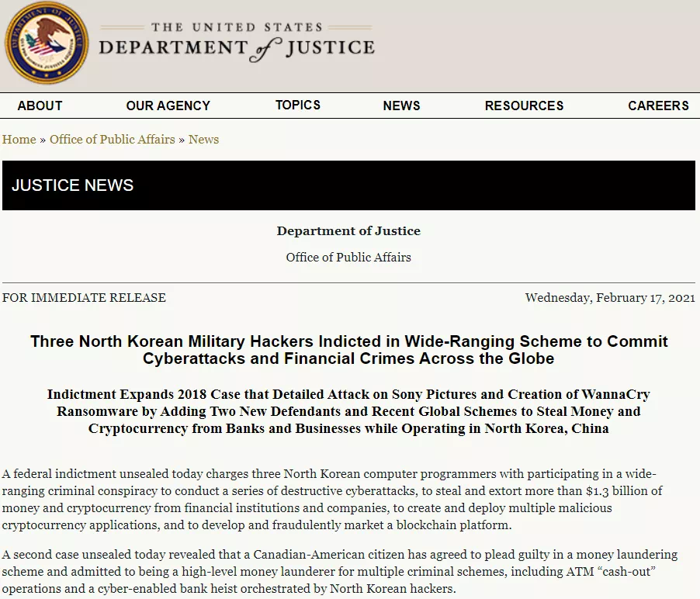Image resolution: width=700 pixels, height=599 pixels.
Task: Select CAREERS in the navigation bar
Action: [x=658, y=106]
